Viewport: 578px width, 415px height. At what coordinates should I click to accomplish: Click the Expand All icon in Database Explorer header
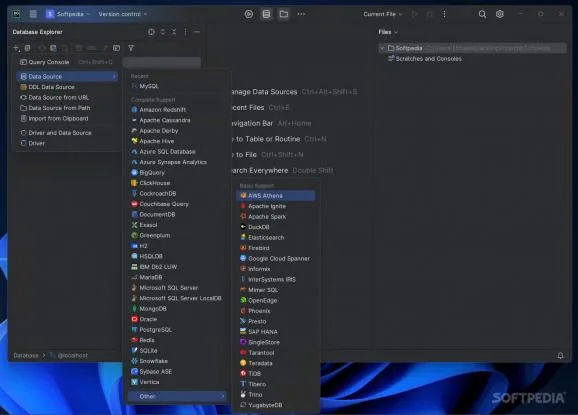point(163,32)
